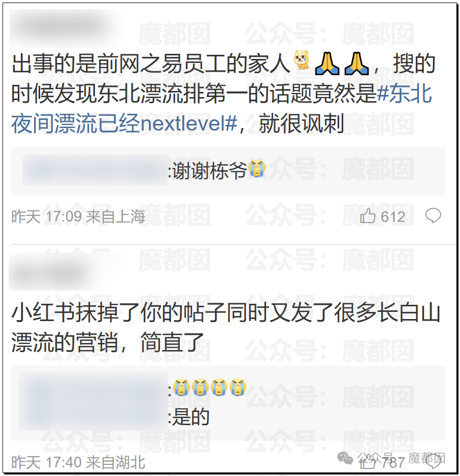Click the 昨天 17:09 来自上海 timestamp

tap(78, 216)
